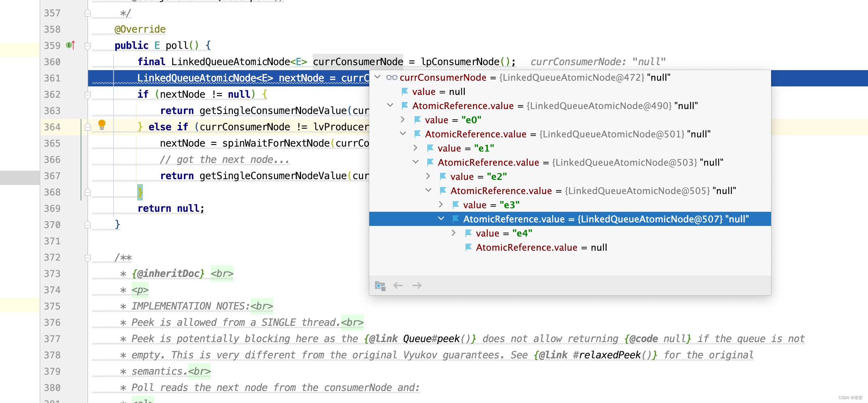Click the popup's show-in-toolwindow icon
The image size is (868, 403).
tap(380, 285)
